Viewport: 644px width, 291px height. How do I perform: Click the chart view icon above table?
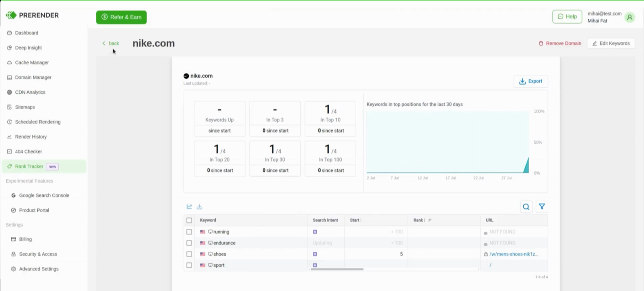tap(189, 207)
